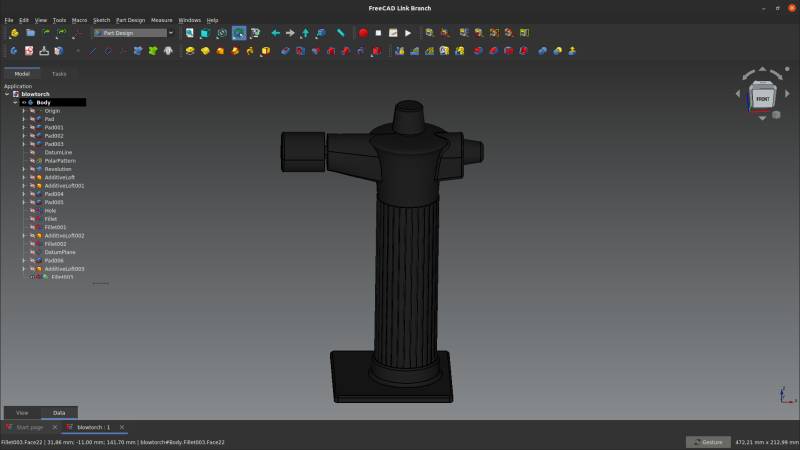
Task: Click the Open file folder icon
Action: (x=31, y=33)
